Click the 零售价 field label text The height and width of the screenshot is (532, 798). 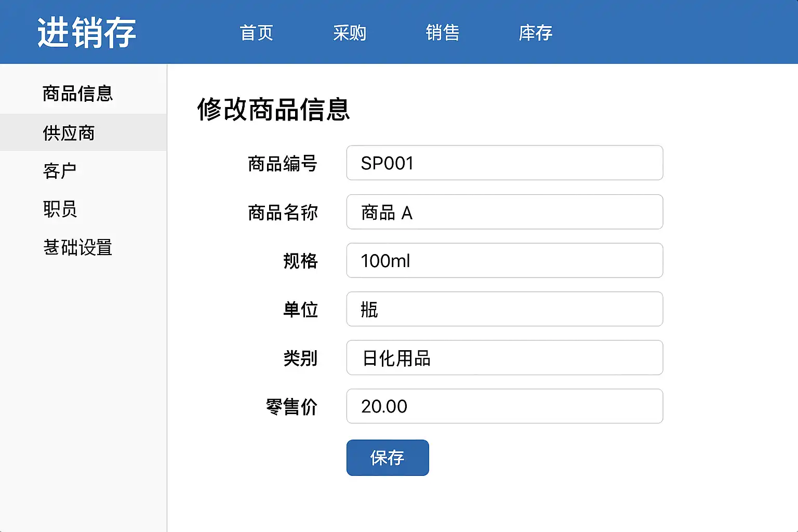point(291,407)
